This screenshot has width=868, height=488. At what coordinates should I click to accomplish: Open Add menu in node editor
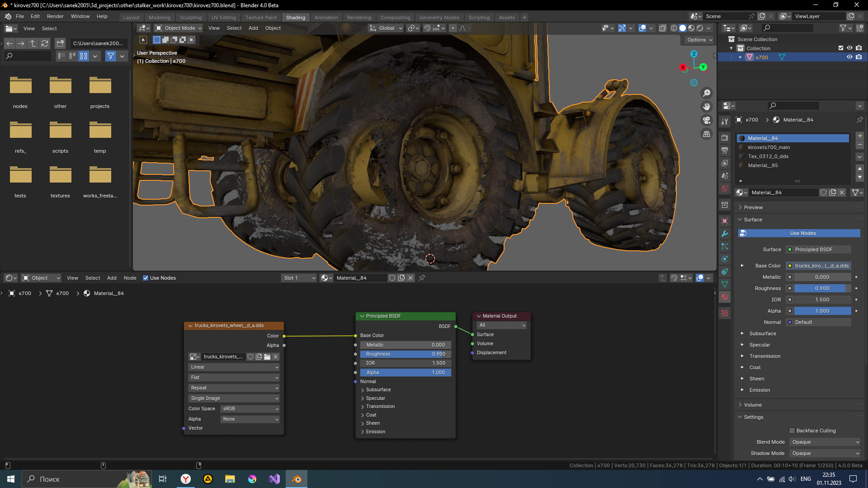click(112, 278)
